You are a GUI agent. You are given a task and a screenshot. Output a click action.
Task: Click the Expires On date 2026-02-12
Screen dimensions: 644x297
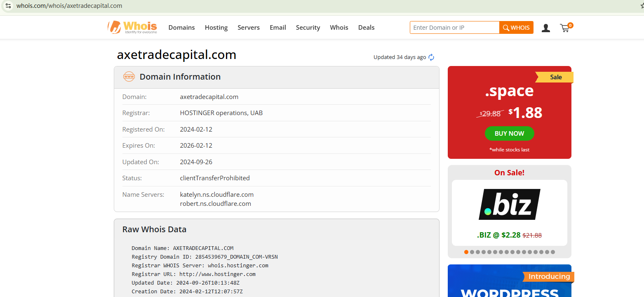point(196,146)
